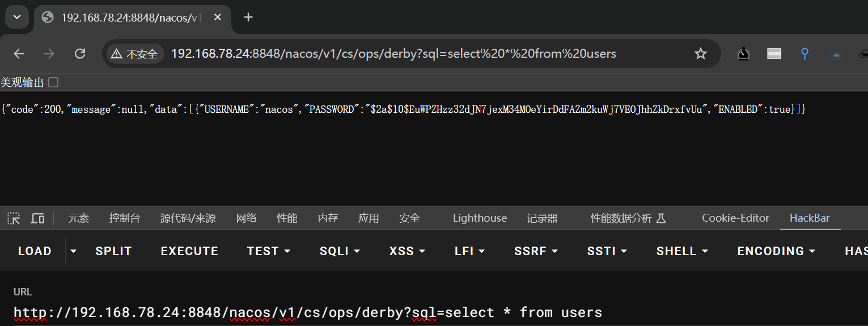Image resolution: width=868 pixels, height=326 pixels.
Task: Open the SSRF dropdown menu
Action: (536, 251)
